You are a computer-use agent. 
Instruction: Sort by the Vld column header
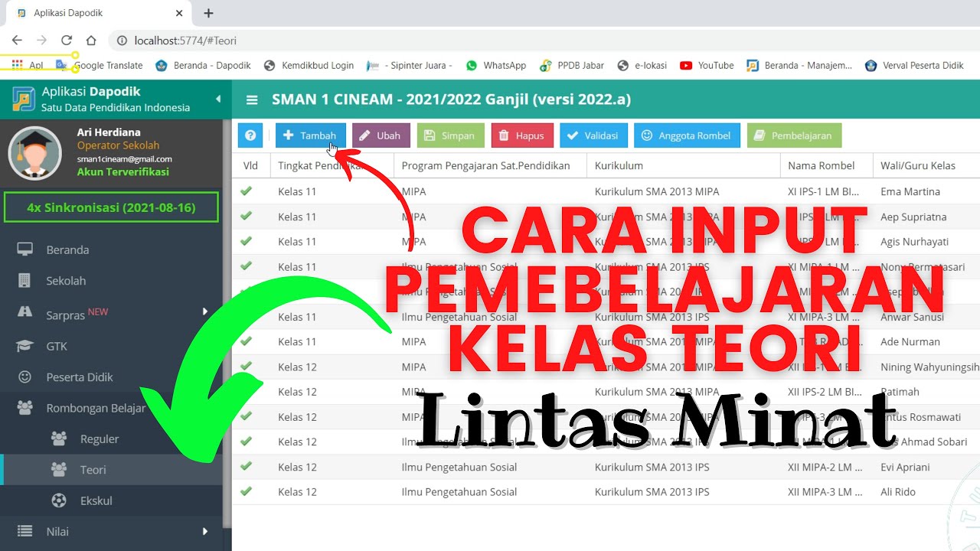coord(250,165)
